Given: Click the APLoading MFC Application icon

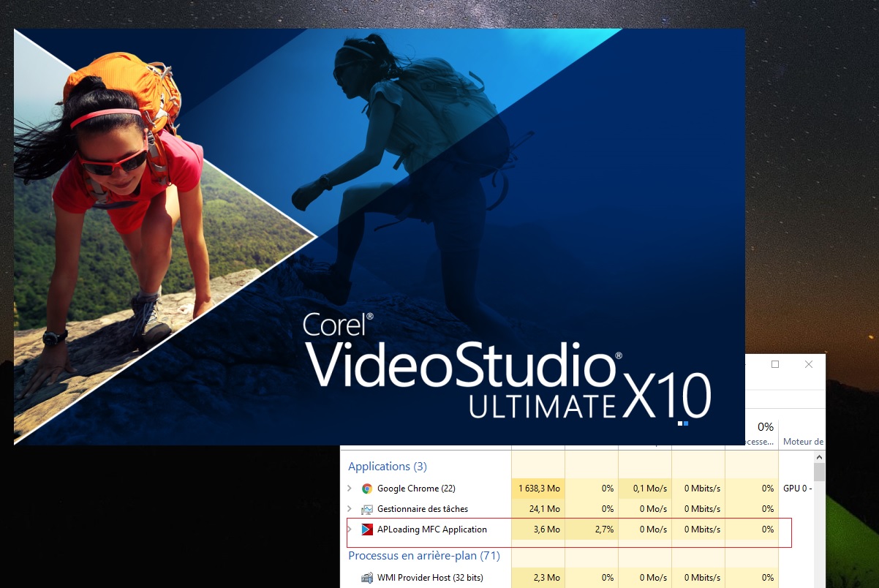Looking at the screenshot, I should tap(367, 529).
